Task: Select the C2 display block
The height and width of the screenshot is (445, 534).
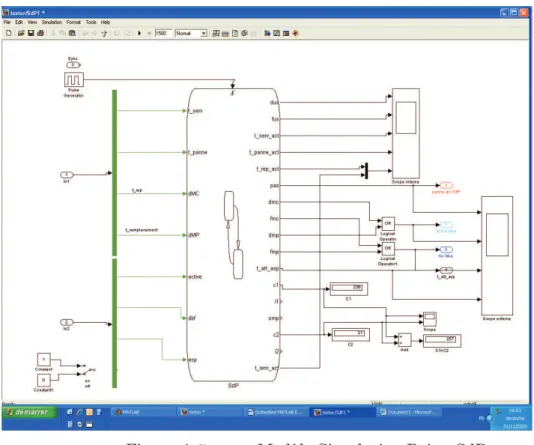Action: coord(350,334)
